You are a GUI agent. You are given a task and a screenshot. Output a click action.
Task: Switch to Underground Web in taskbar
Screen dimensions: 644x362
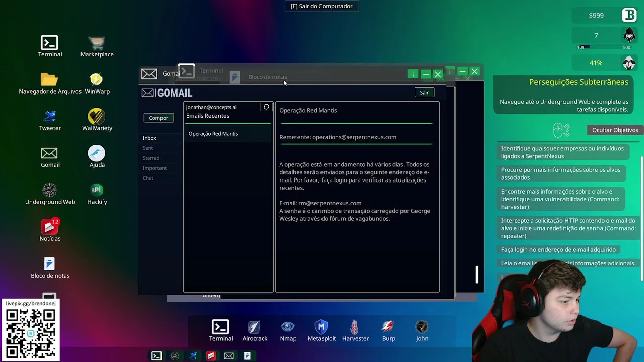coord(175,356)
